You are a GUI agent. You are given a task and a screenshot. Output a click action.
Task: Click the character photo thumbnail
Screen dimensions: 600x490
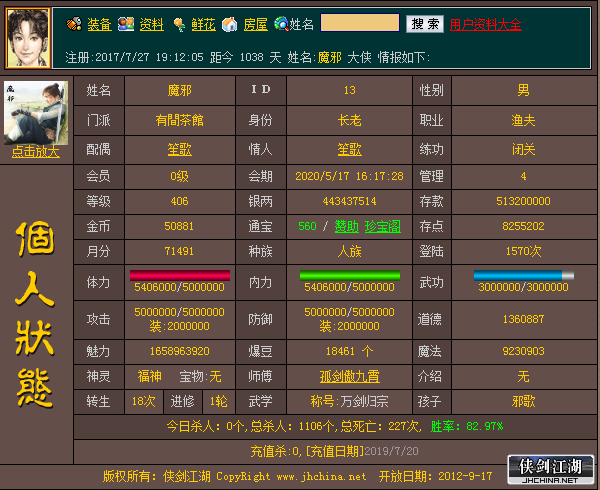pos(36,113)
